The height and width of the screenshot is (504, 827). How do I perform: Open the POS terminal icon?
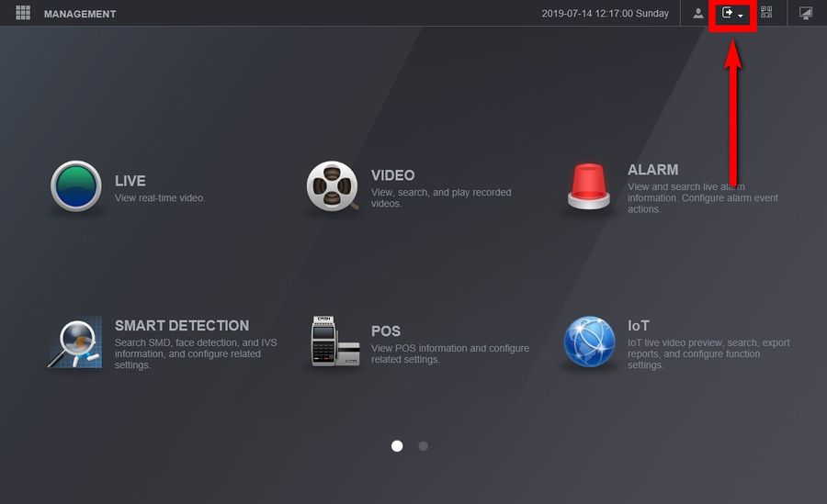click(x=335, y=342)
